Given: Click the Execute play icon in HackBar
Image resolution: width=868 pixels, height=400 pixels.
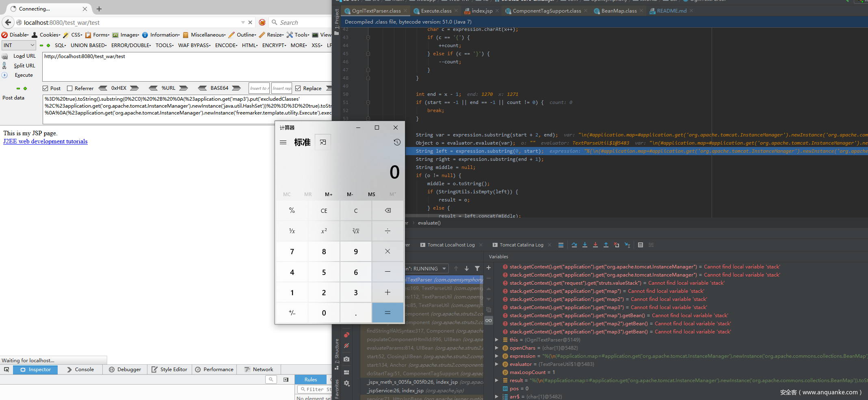Looking at the screenshot, I should [5, 75].
